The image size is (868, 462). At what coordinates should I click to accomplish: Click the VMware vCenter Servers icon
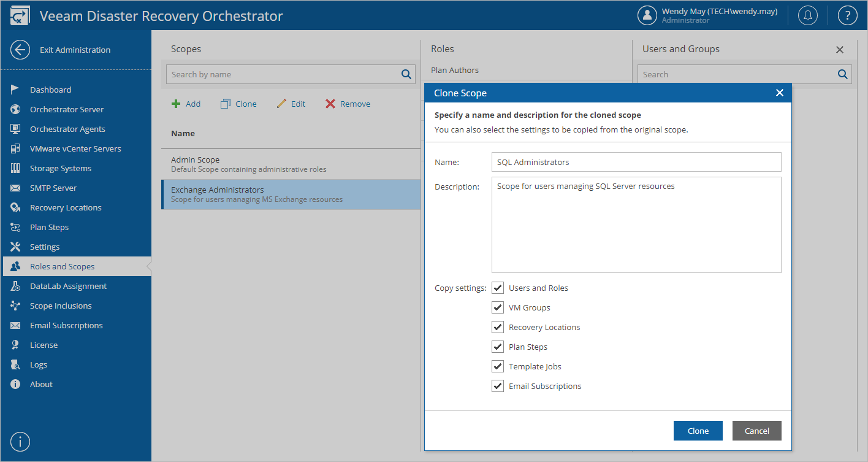point(15,148)
